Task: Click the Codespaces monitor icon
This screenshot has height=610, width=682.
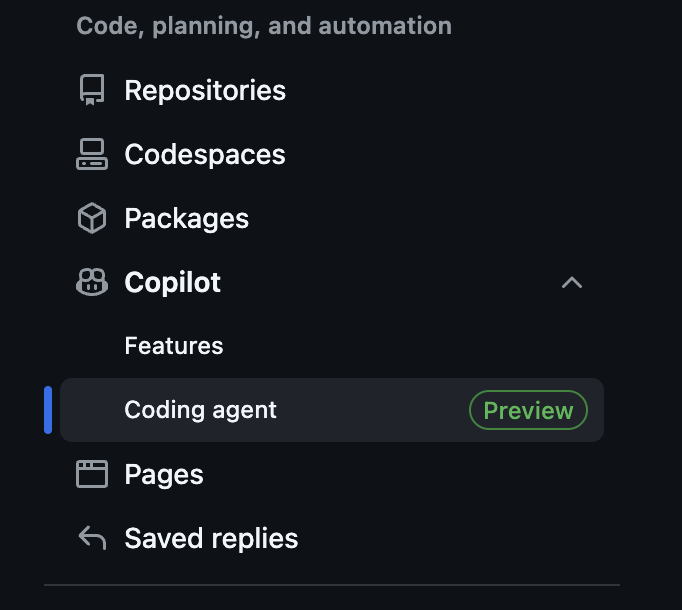Action: (92, 155)
